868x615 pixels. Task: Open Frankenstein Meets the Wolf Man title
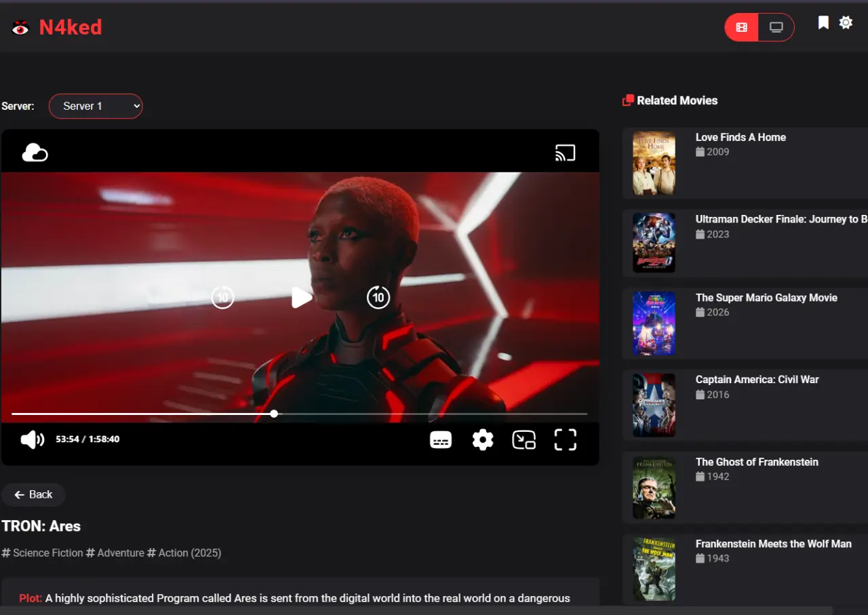pyautogui.click(x=774, y=544)
